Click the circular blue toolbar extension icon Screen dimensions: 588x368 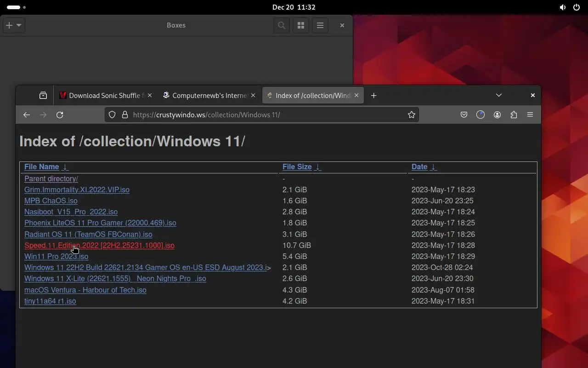(x=481, y=115)
